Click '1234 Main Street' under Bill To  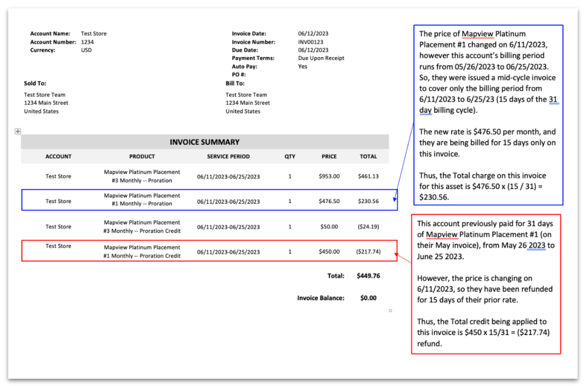click(248, 103)
